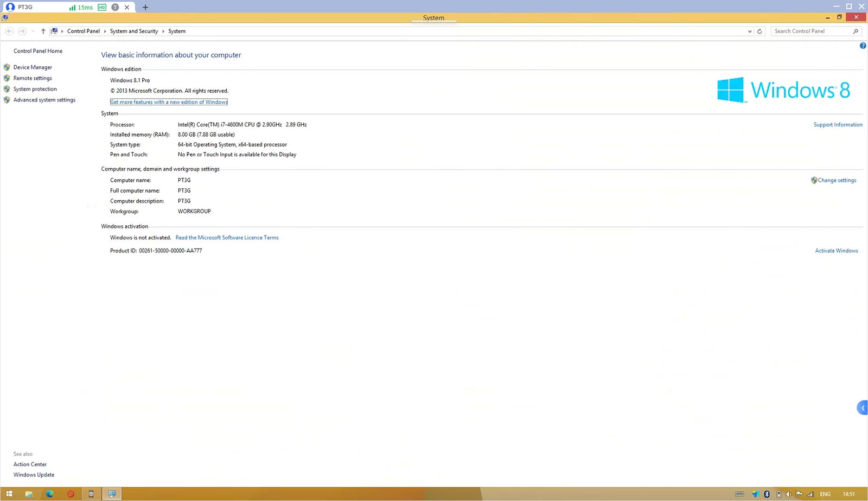
Task: Expand the arrow after System and Security breadcrumb
Action: point(163,31)
